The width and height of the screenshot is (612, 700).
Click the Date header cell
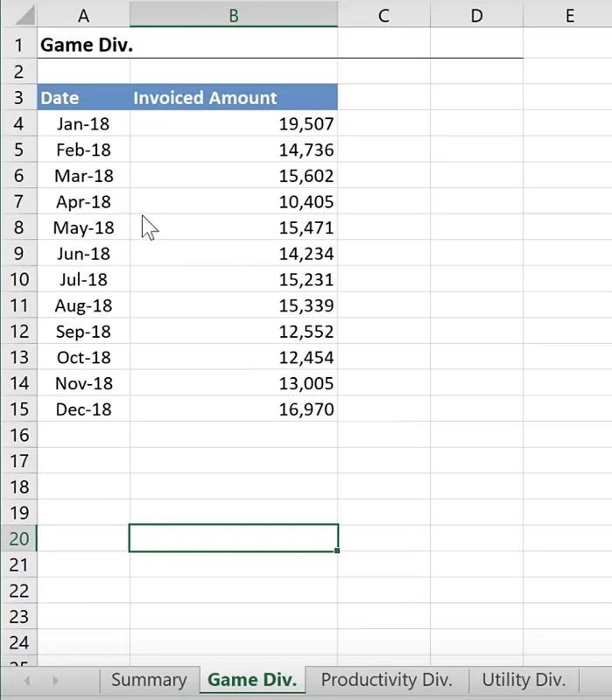(x=83, y=97)
